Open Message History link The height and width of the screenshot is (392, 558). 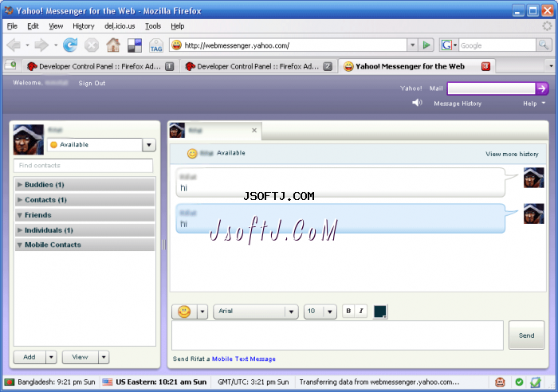tap(458, 104)
